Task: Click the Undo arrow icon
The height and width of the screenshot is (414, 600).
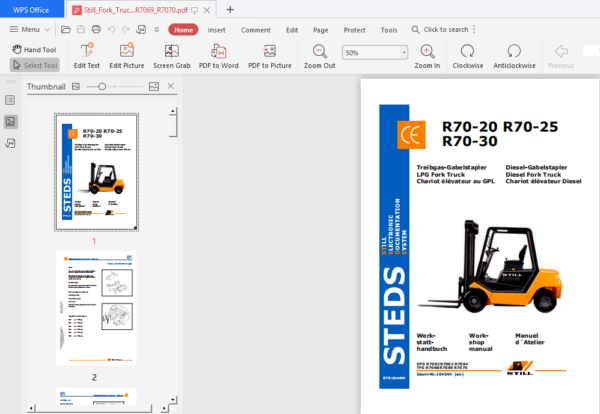Action: point(111,29)
